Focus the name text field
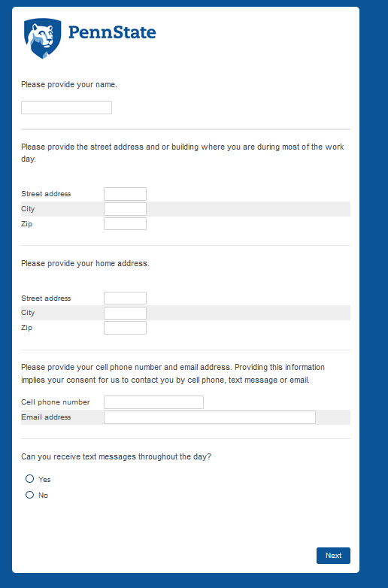388x588 pixels. [66, 108]
